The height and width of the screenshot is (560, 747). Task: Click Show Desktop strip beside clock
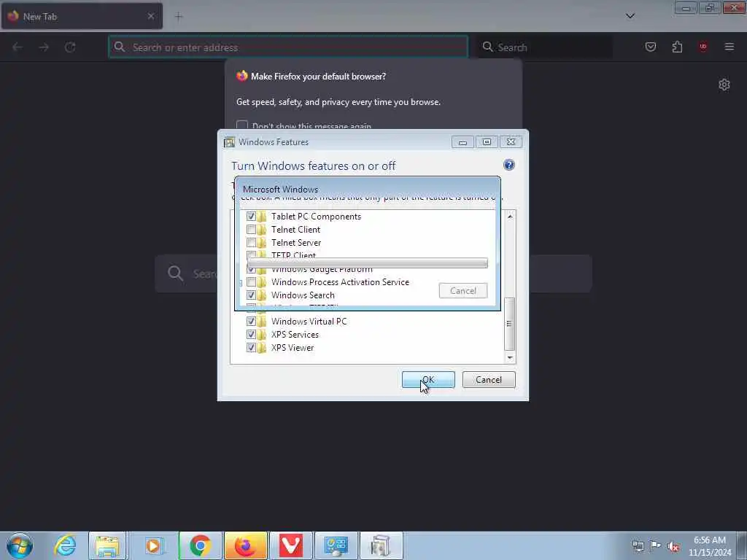(x=742, y=545)
